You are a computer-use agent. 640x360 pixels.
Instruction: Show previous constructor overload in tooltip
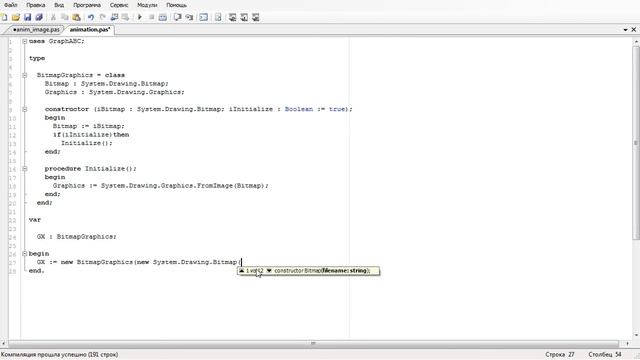pos(242,271)
